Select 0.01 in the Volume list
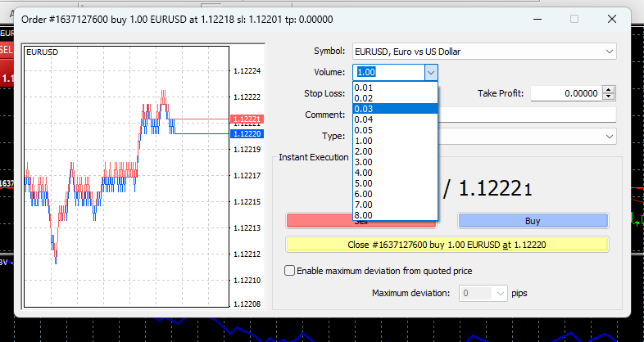644x342 pixels. (395, 88)
